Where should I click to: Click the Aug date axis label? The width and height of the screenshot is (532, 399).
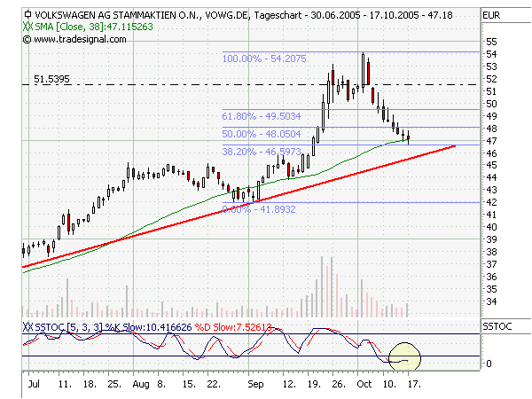141,385
